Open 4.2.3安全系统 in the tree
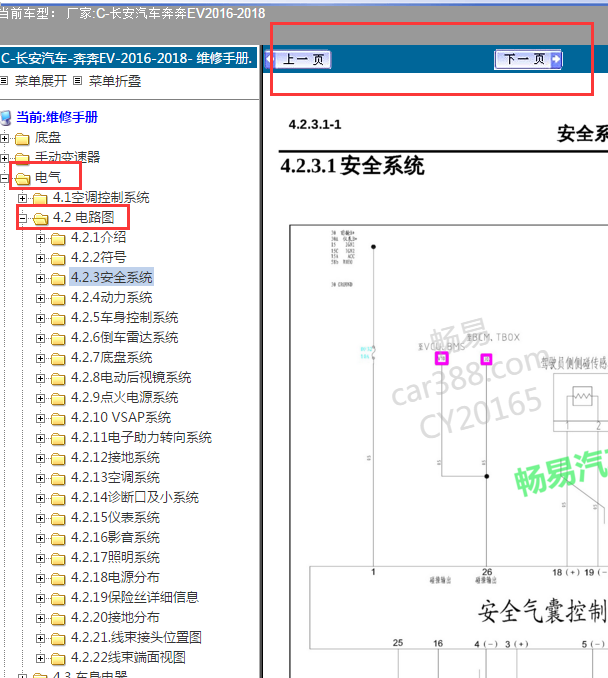Image resolution: width=608 pixels, height=678 pixels. click(112, 277)
